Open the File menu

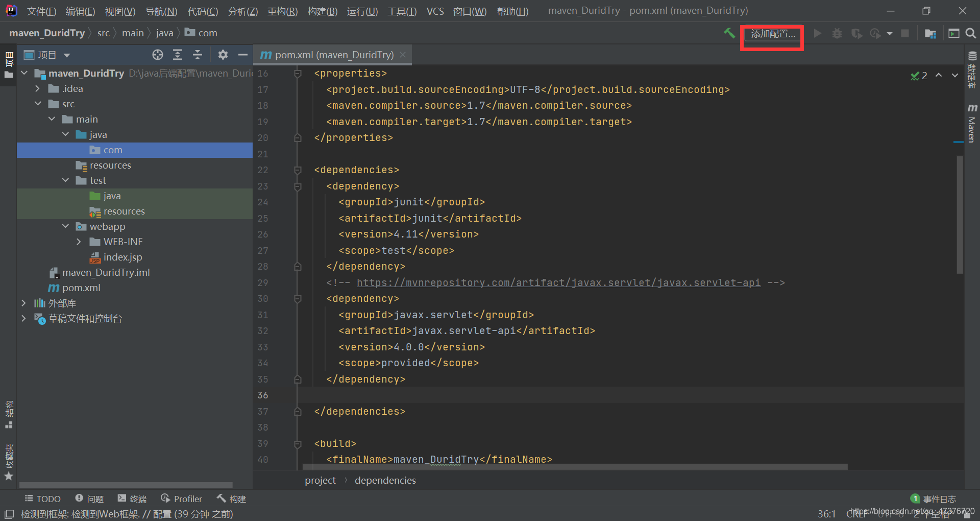[41, 11]
